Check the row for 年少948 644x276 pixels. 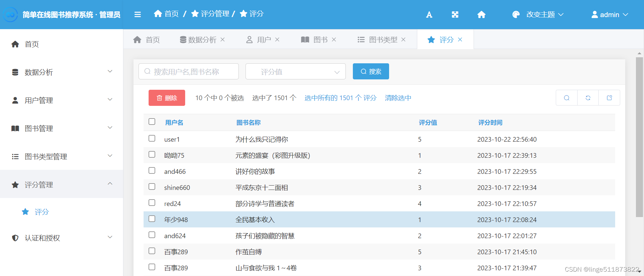click(152, 219)
